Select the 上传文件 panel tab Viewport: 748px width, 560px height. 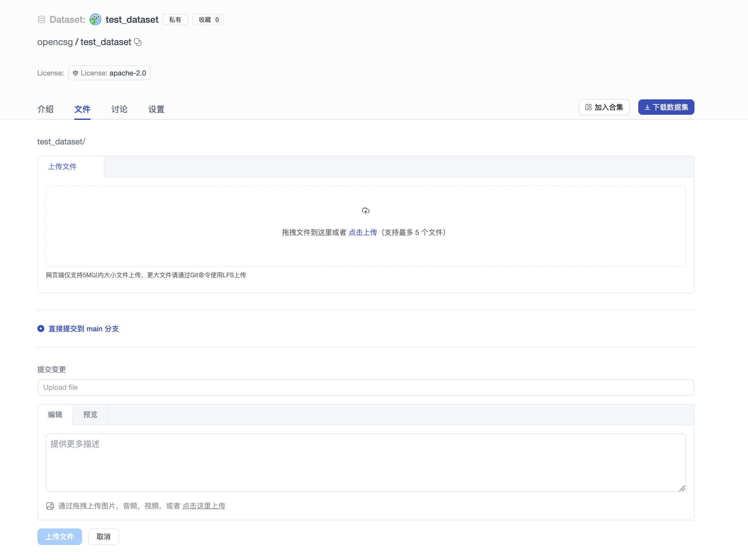click(62, 166)
